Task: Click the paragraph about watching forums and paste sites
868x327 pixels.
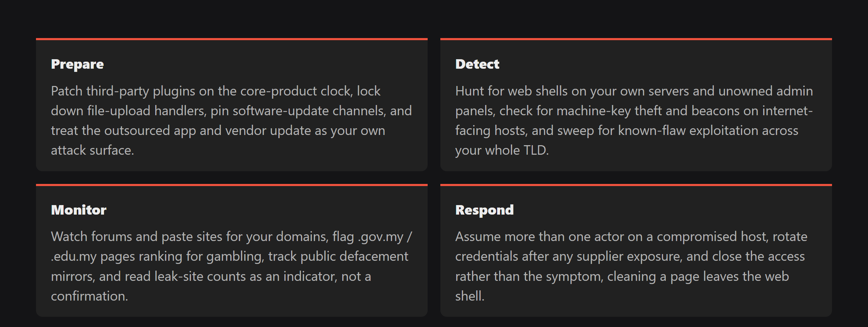Action: tap(231, 266)
